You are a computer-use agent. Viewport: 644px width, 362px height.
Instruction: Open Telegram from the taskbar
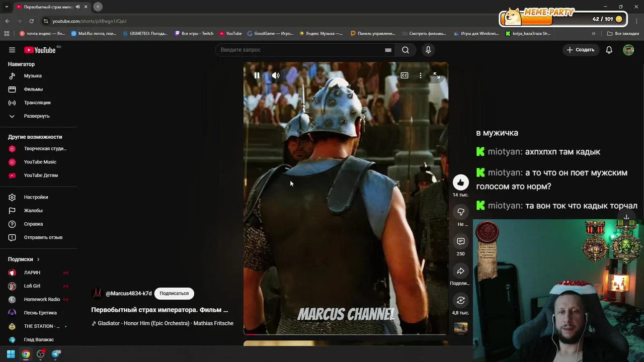coord(56,354)
